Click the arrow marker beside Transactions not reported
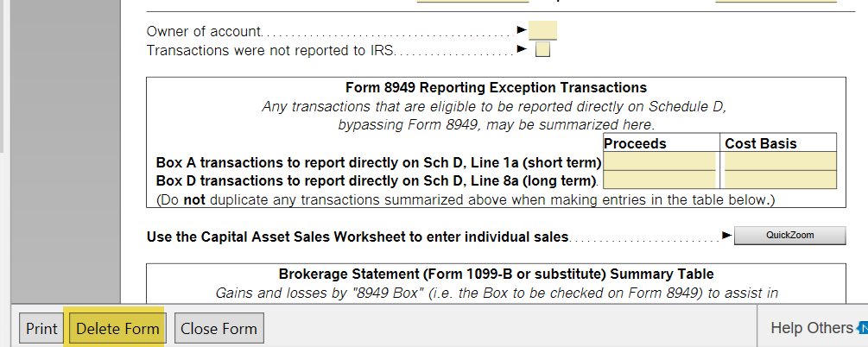This screenshot has width=868, height=347. click(x=522, y=49)
